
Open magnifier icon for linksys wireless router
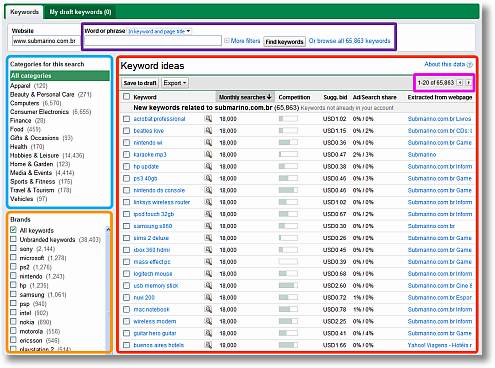[x=208, y=202]
